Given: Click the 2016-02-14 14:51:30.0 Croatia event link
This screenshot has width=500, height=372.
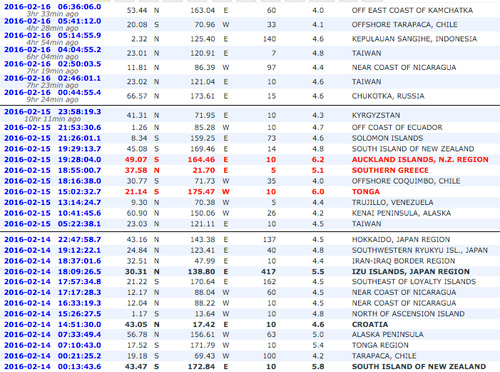Looking at the screenshot, I should click(x=53, y=324).
